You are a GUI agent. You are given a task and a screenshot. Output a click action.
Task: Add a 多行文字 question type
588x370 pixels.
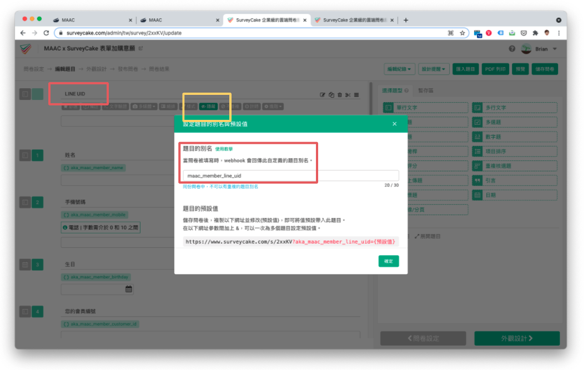(515, 108)
